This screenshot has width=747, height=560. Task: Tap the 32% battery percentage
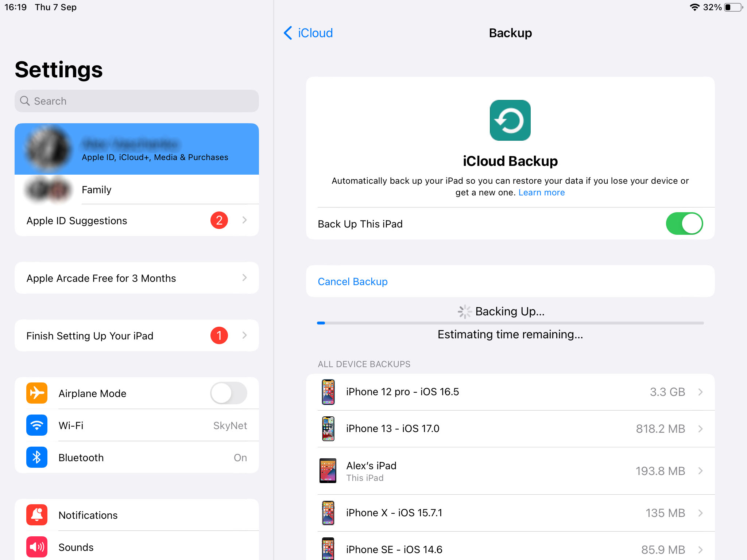[x=712, y=7]
